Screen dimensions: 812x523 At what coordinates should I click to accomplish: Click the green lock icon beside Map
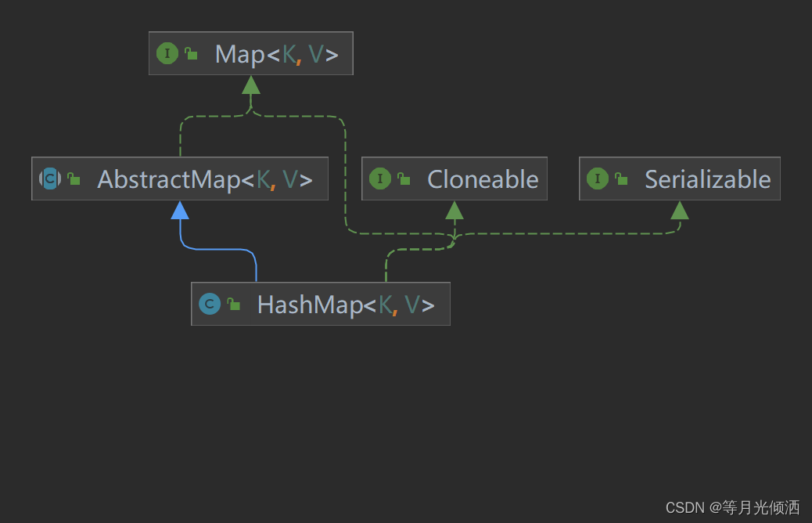click(x=190, y=53)
